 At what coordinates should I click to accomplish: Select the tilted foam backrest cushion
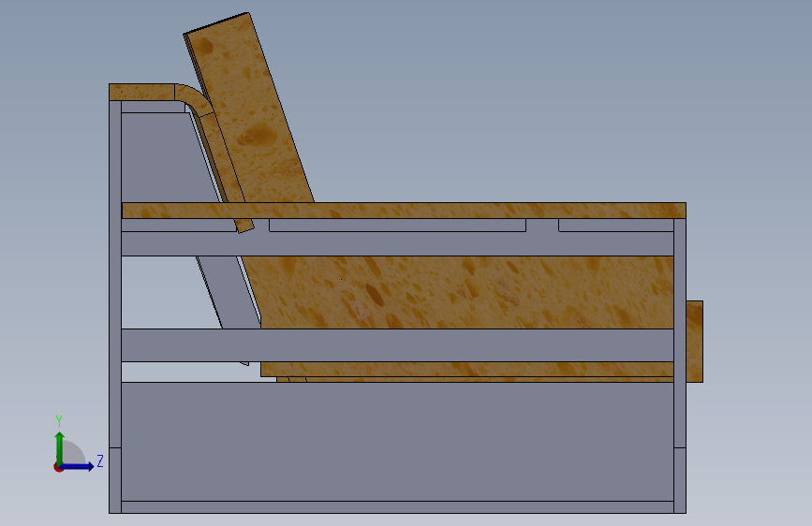tap(248, 106)
